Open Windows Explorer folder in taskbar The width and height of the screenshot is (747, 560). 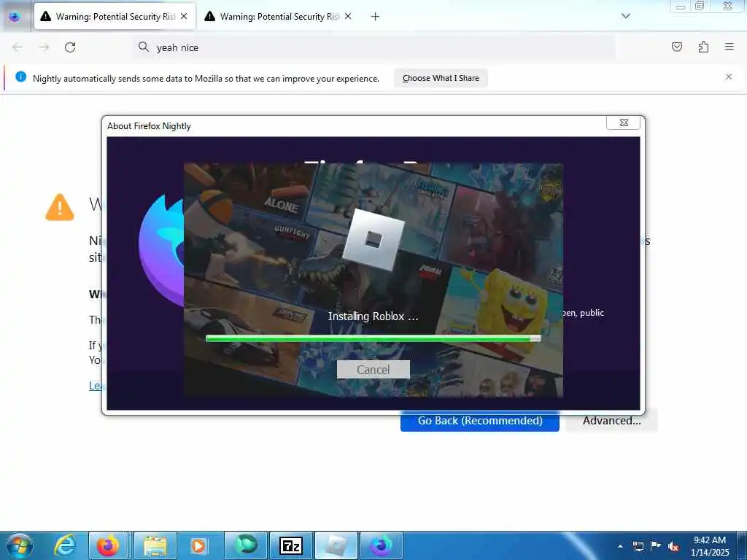(155, 545)
